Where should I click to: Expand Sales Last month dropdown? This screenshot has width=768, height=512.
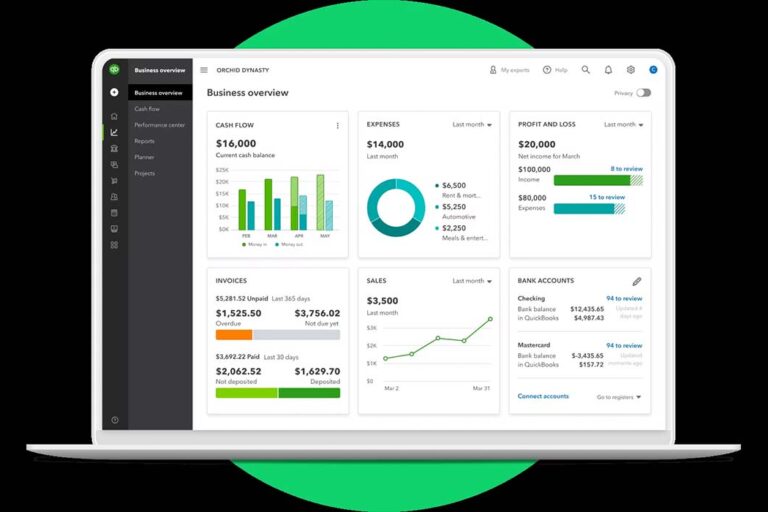tap(472, 281)
